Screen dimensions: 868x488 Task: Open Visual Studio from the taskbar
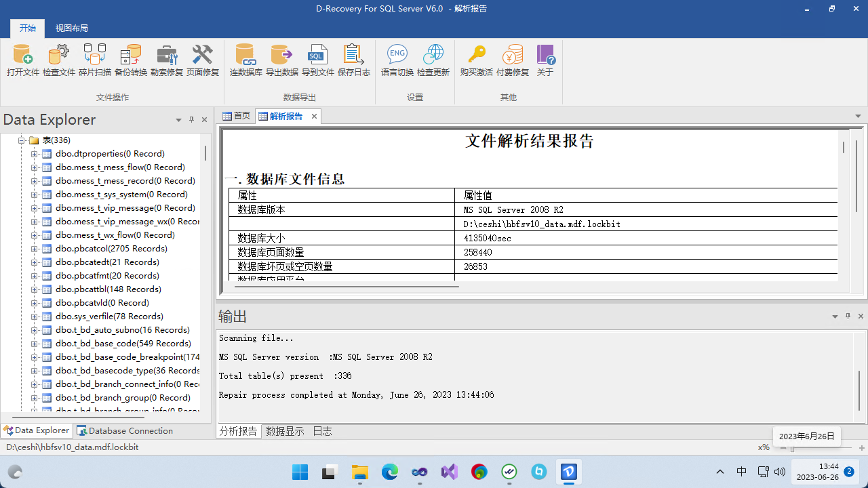(449, 472)
